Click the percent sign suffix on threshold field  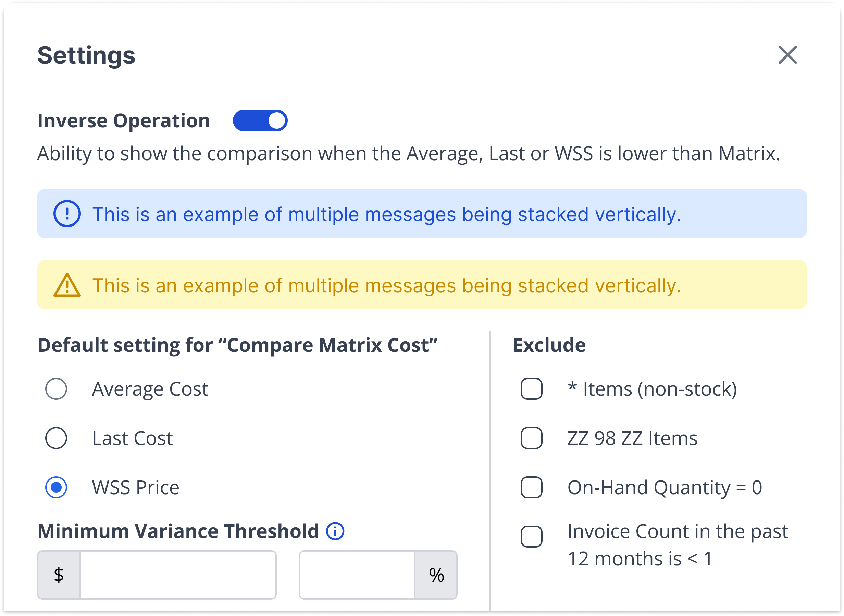[x=436, y=575]
